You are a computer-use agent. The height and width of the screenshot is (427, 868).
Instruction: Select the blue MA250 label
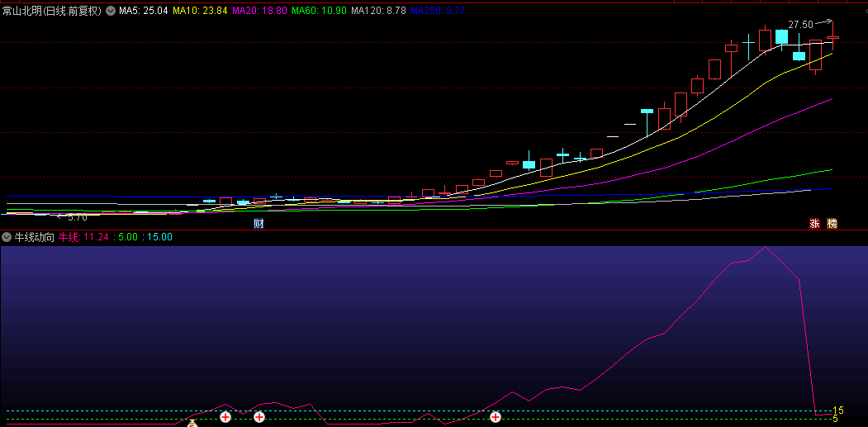pyautogui.click(x=438, y=12)
